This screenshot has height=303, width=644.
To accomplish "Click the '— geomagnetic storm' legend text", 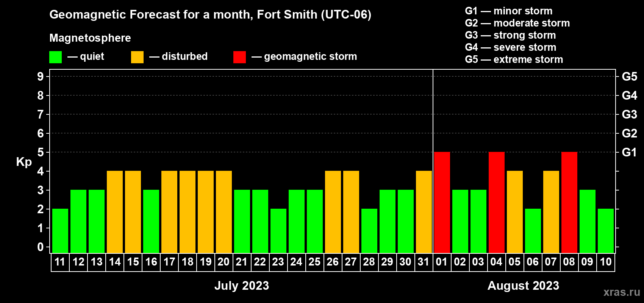I will pos(304,56).
